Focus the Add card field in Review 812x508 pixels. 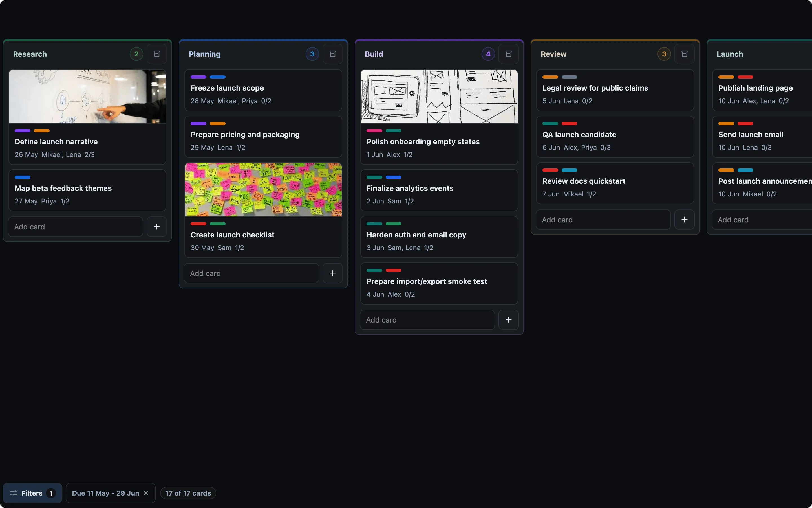[x=603, y=220]
